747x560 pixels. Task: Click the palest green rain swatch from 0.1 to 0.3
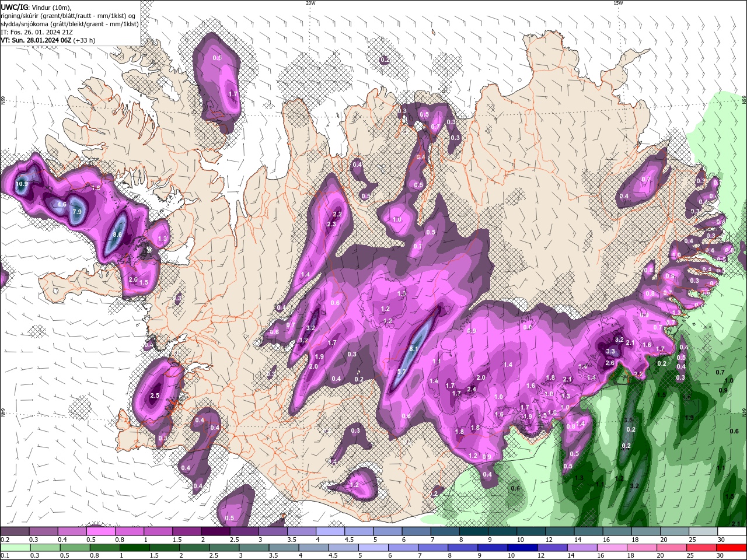tap(15, 548)
